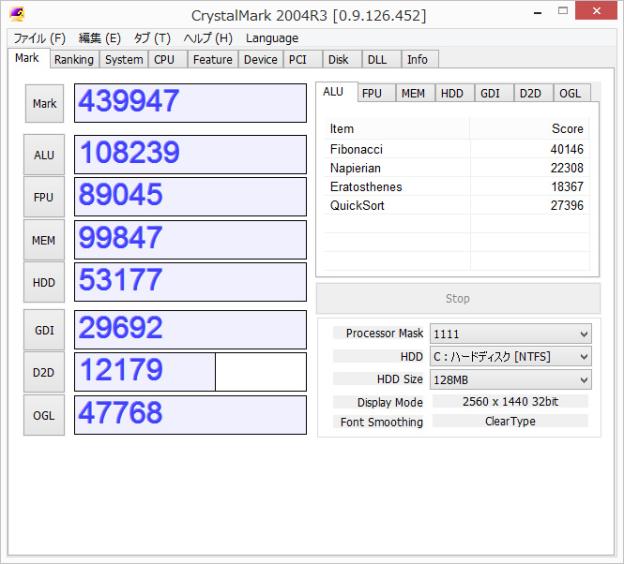
Task: Run the GDI benchmark button
Action: click(44, 330)
